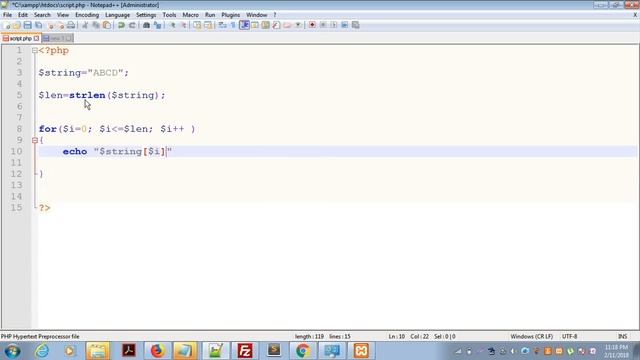Click the Save Recorded Macro toolbar icon
The width and height of the screenshot is (640, 360).
[356, 25]
